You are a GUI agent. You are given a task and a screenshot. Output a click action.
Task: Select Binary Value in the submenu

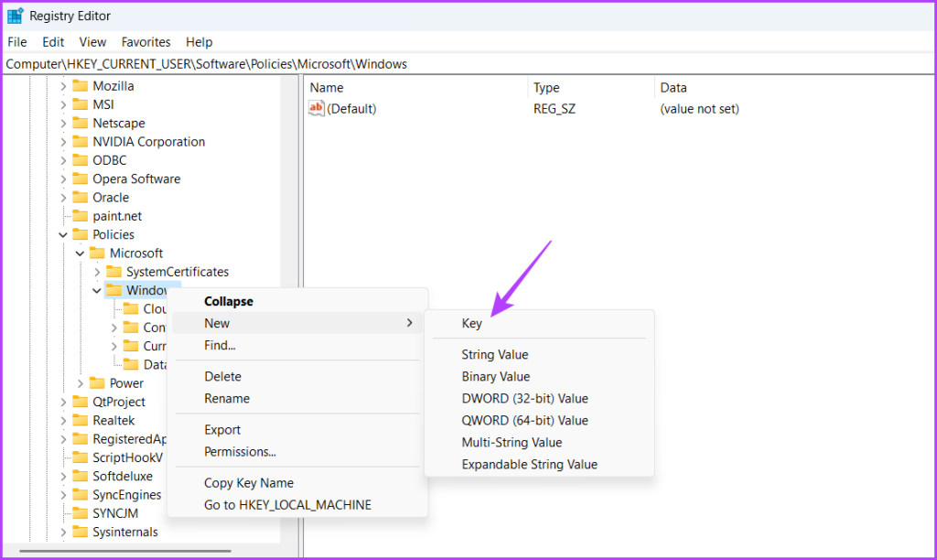(x=539, y=376)
